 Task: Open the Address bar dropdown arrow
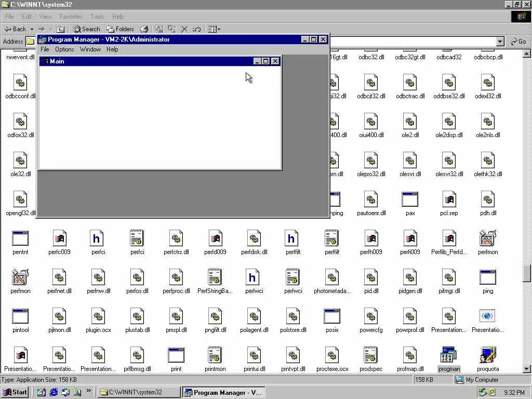click(500, 42)
